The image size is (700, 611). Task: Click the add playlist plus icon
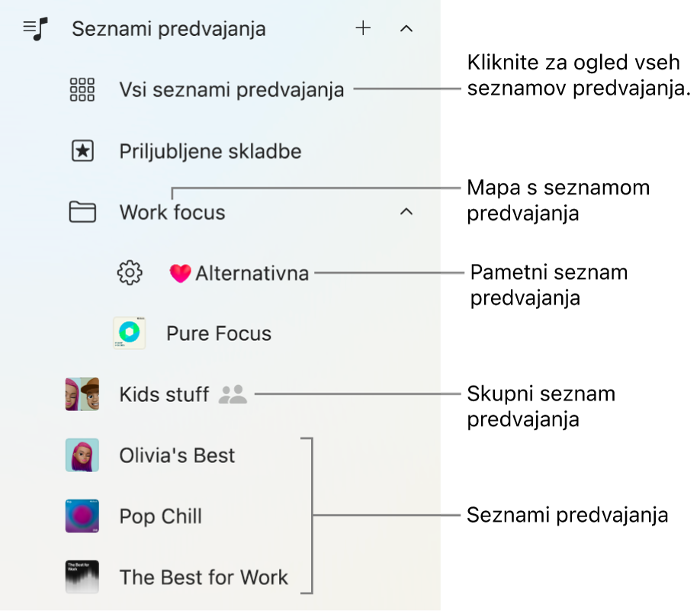pos(363,28)
